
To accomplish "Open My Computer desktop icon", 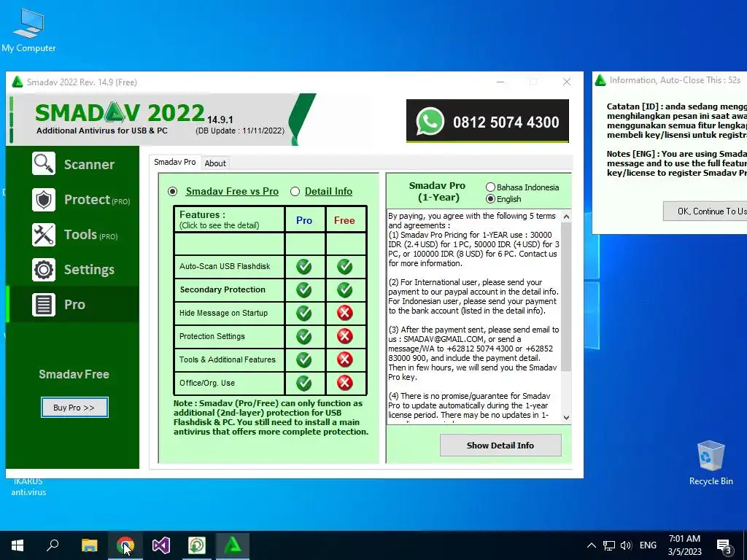I will point(28,31).
